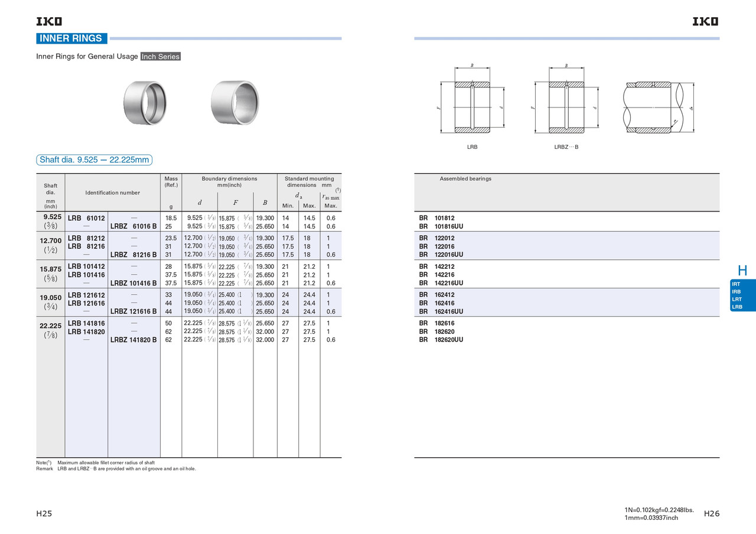Image resolution: width=756 pixels, height=534 pixels.
Task: Select the Inch Series label
Action: click(161, 57)
